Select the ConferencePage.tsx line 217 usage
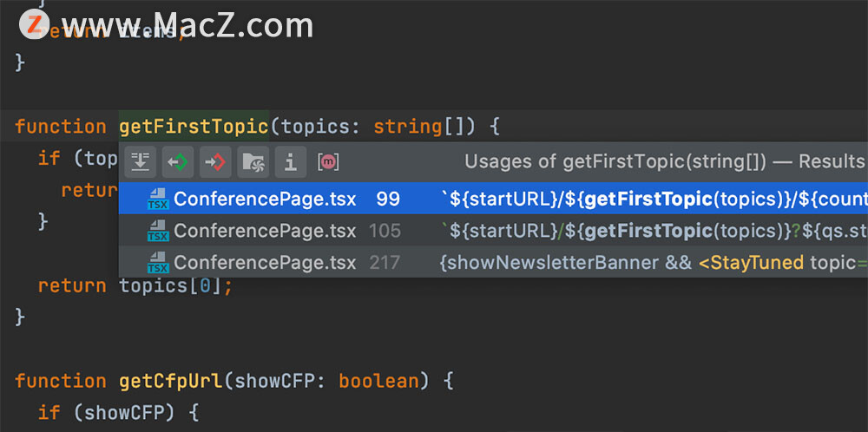Image resolution: width=868 pixels, height=432 pixels. tap(493, 262)
